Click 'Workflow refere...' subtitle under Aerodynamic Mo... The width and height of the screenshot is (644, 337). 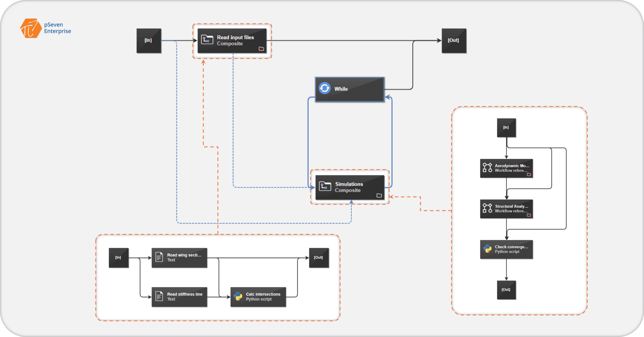tap(511, 171)
